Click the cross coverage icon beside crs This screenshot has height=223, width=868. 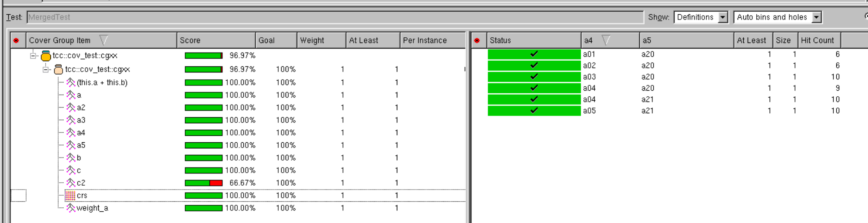click(x=70, y=196)
